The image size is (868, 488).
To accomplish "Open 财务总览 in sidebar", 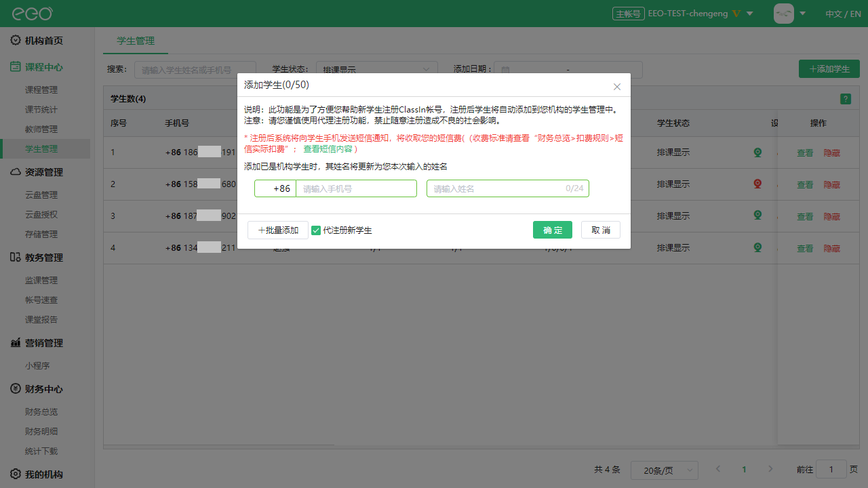I will (x=41, y=411).
